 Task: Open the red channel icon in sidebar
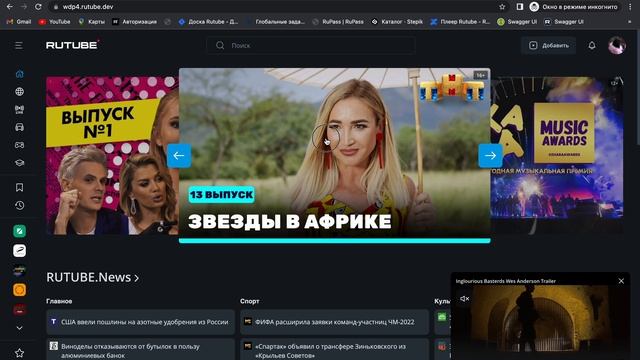click(19, 309)
